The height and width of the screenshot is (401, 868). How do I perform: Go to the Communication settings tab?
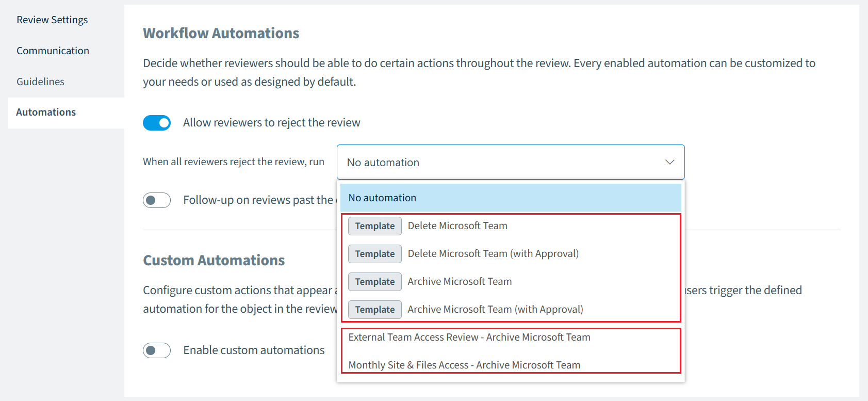coord(53,51)
